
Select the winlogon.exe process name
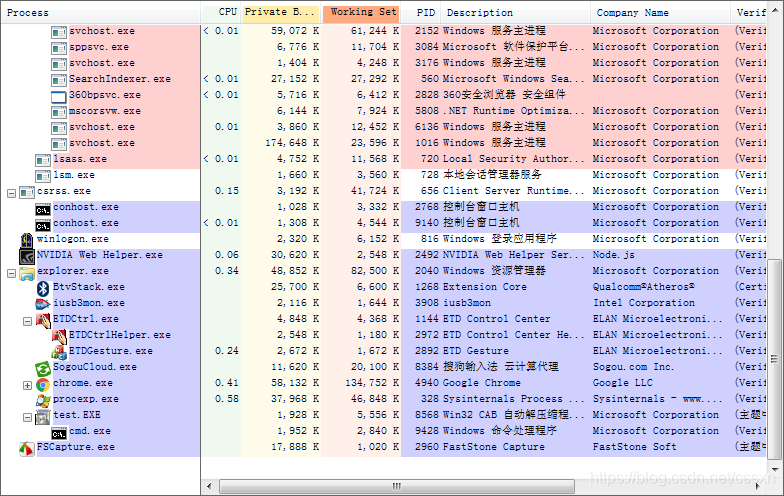(x=72, y=239)
